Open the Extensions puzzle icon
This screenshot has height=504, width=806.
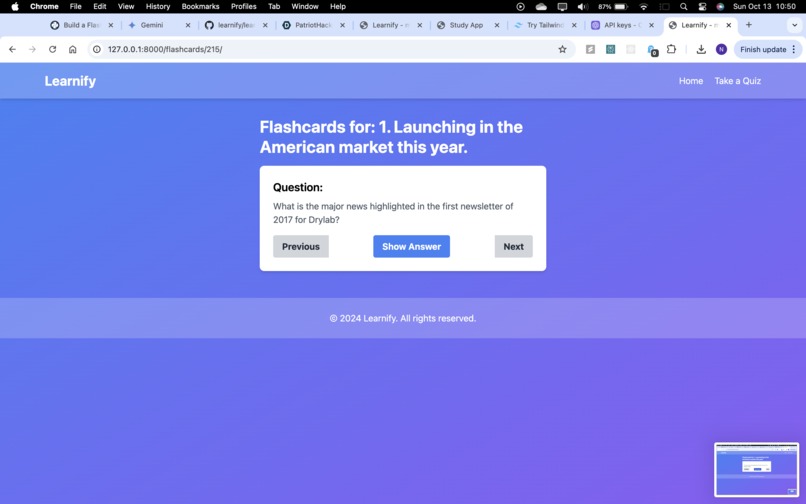[x=671, y=49]
